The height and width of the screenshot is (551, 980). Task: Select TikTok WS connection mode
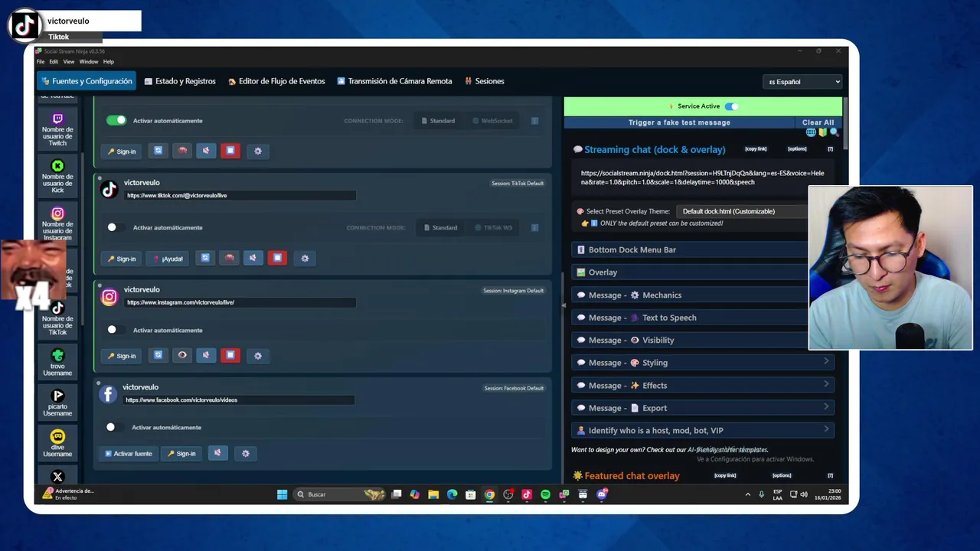pyautogui.click(x=493, y=227)
